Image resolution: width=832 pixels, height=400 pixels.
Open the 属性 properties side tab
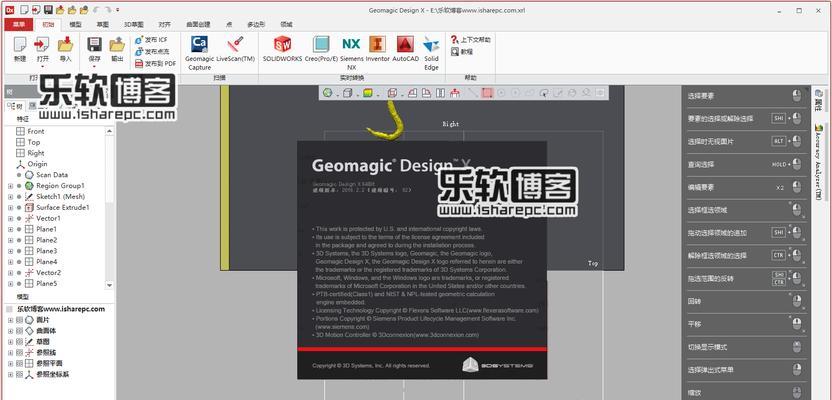(819, 100)
